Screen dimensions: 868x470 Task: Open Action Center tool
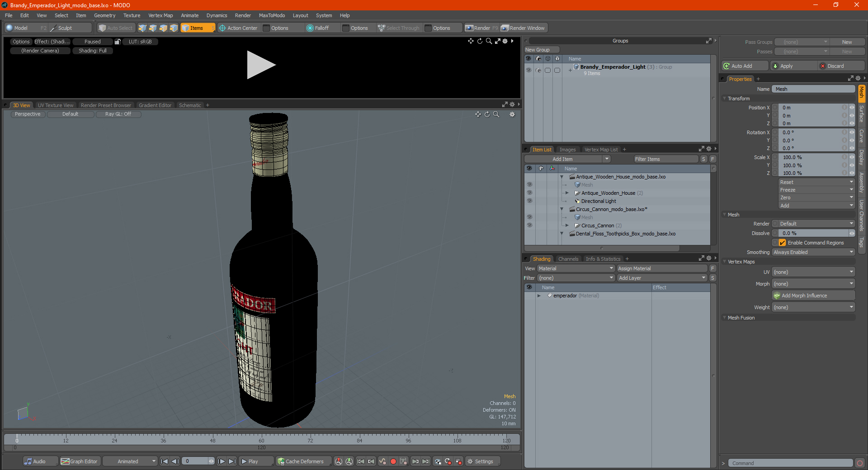click(x=238, y=28)
